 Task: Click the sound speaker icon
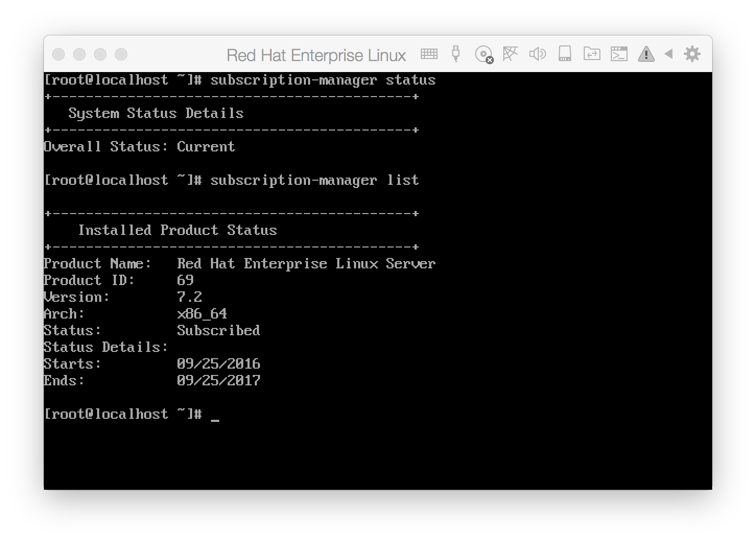click(537, 54)
